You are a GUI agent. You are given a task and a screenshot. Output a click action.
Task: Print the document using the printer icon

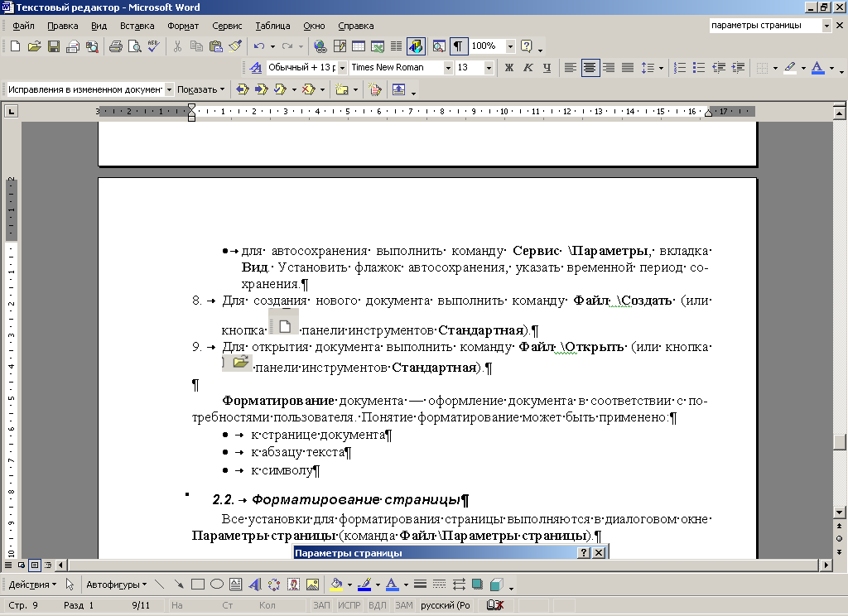tap(115, 46)
